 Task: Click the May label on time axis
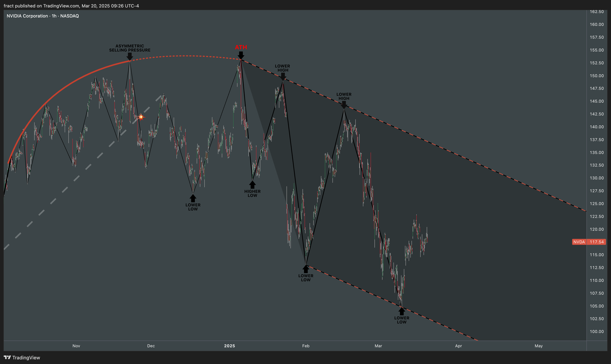coord(539,346)
